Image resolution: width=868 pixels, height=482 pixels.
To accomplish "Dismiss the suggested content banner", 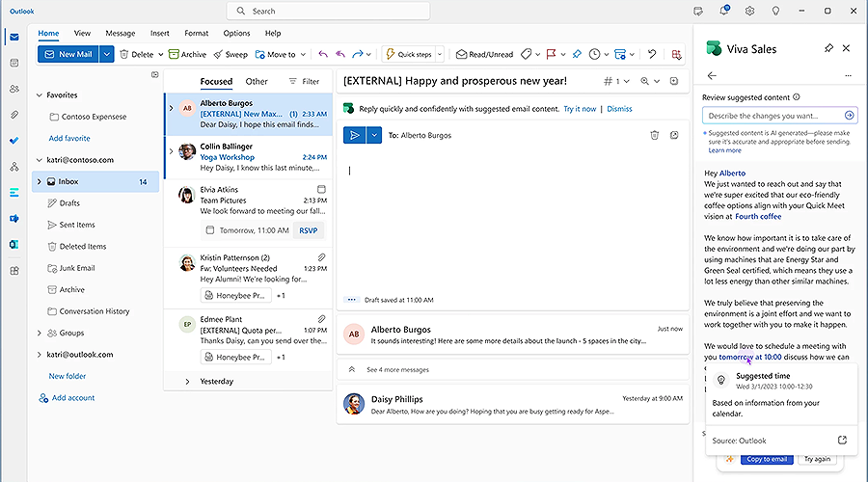I will click(x=619, y=109).
